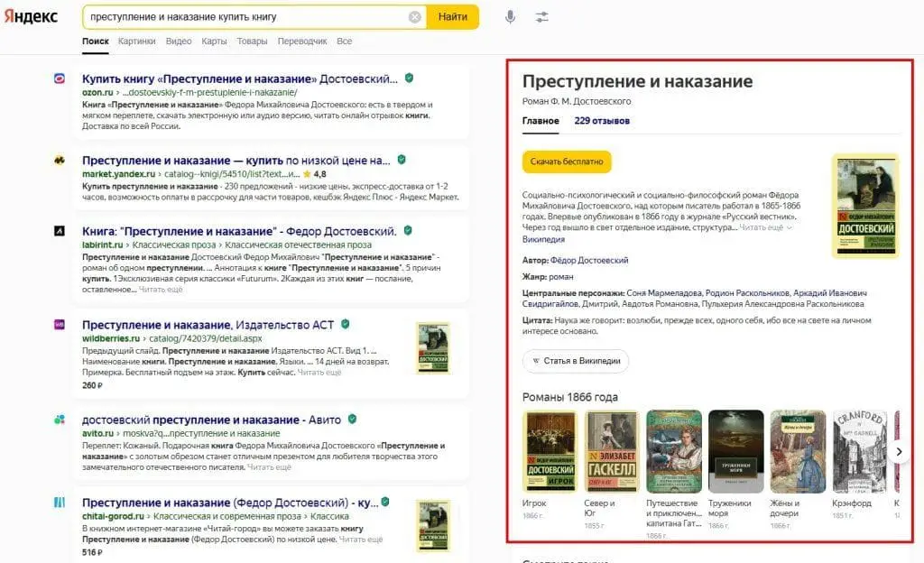This screenshot has height=563, width=924.
Task: Click the chitai-gorod result book thumbnail
Action: tap(433, 525)
